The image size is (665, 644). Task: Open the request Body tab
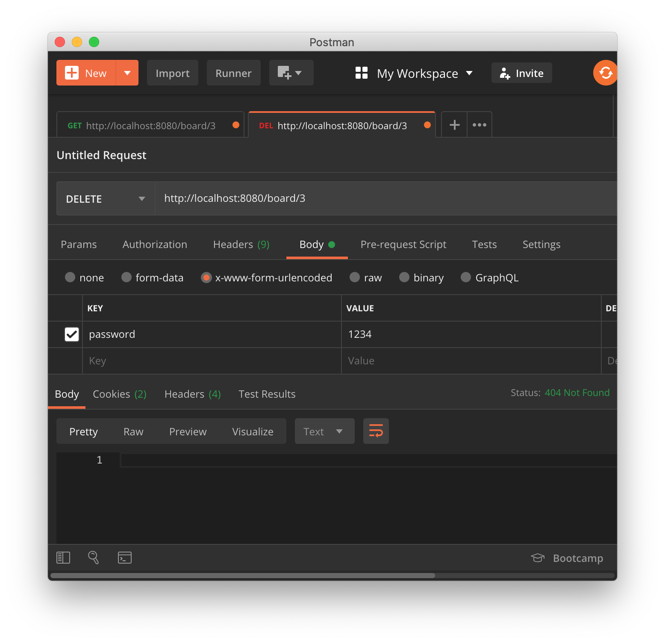(317, 244)
